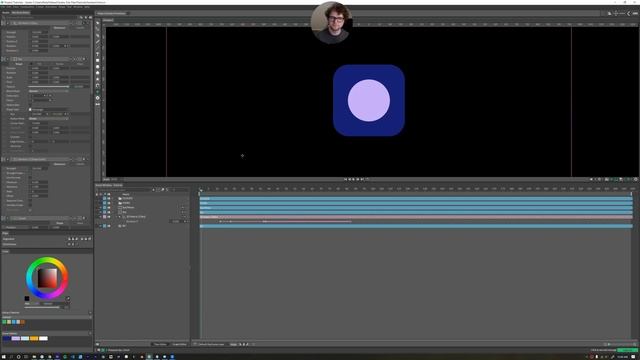
Task: Pick the eyedropper next to the color wheel
Action: tap(68, 298)
